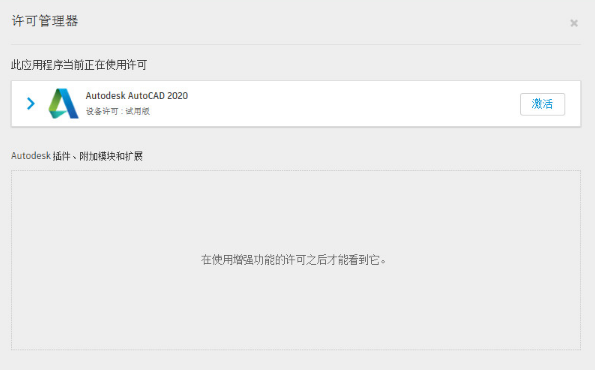This screenshot has width=595, height=370.
Task: Click the year 2020 in the product title
Action: coord(178,96)
